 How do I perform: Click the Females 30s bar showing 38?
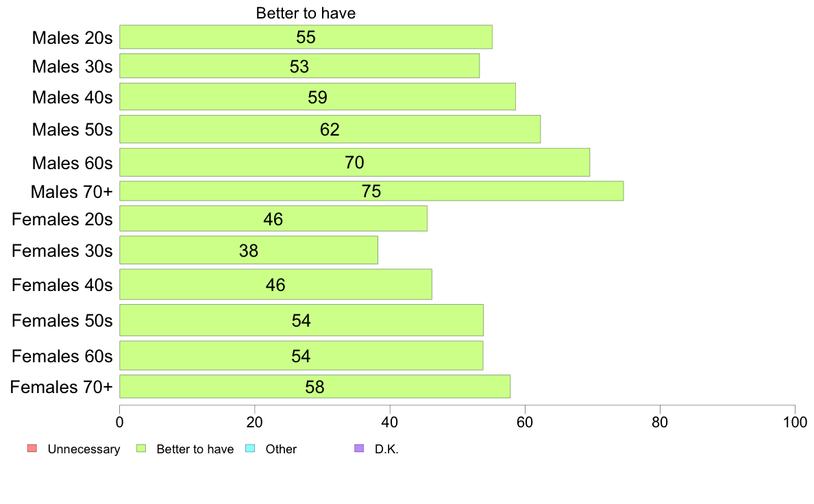pos(249,250)
